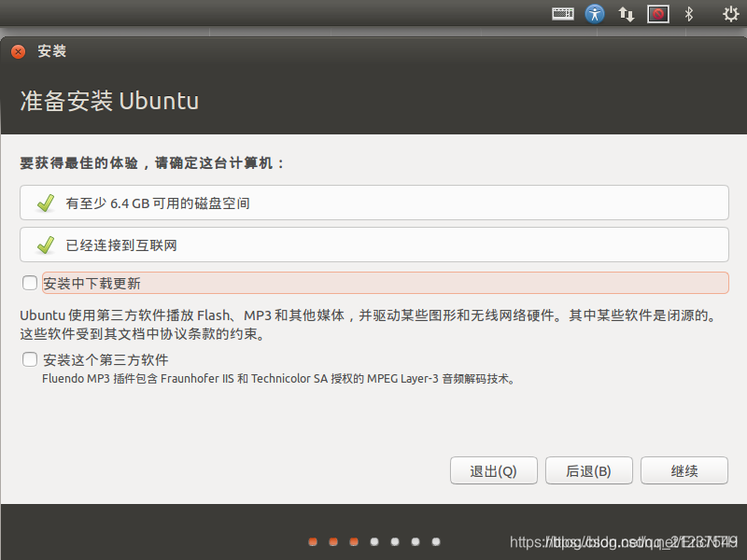Viewport: 747px width, 560px height.
Task: Open the Bluetooth indicator menu
Action: pyautogui.click(x=689, y=14)
